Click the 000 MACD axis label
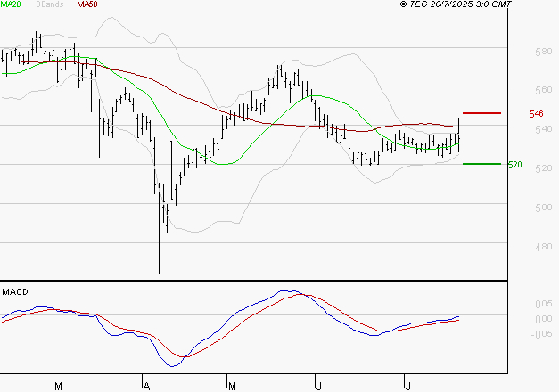 pyautogui.click(x=544, y=319)
